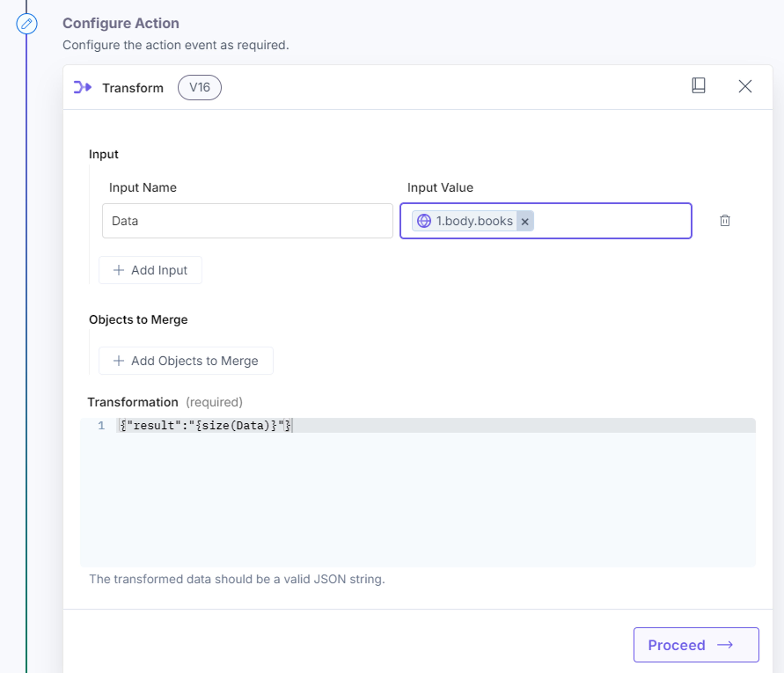This screenshot has width=784, height=673.
Task: Click the plus icon beside Add Input
Action: [118, 270]
